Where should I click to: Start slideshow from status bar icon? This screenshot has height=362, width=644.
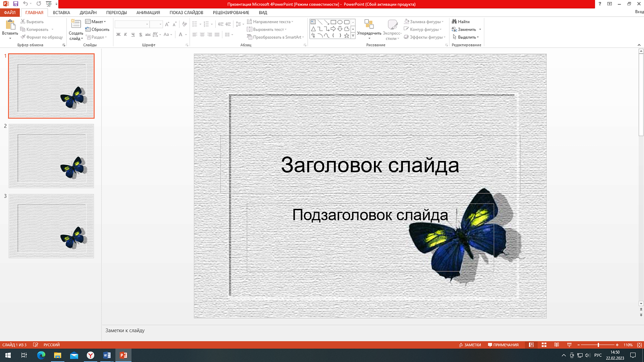569,345
